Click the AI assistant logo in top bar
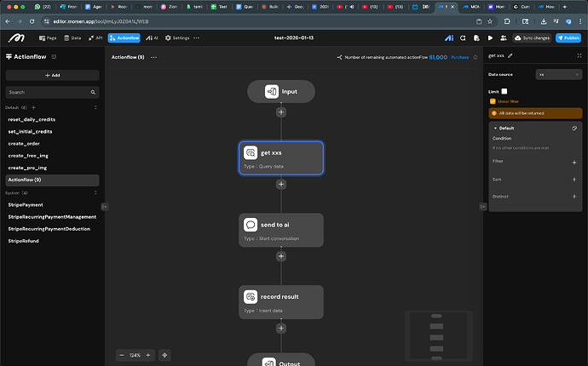 coord(450,38)
